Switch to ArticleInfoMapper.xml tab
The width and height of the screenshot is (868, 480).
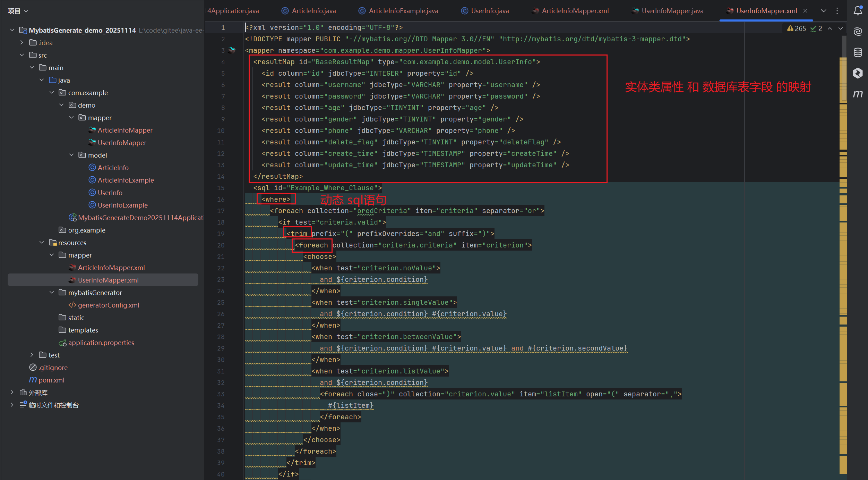pos(575,11)
